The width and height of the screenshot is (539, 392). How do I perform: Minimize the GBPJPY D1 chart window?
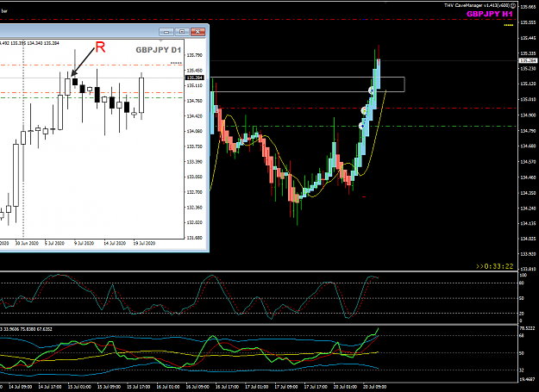coord(166,32)
